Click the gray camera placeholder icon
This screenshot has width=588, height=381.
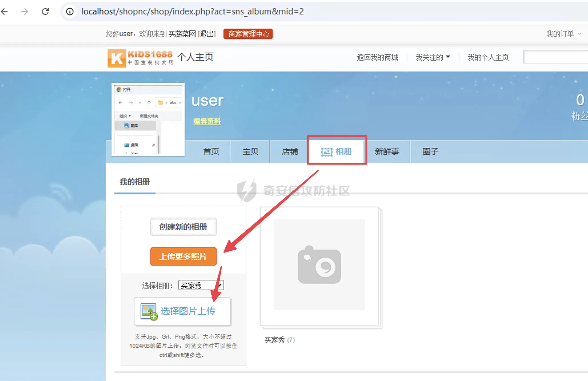[319, 264]
